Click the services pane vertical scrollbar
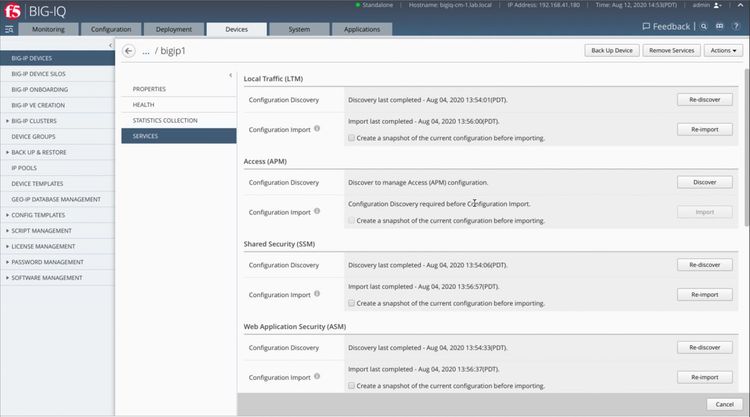This screenshot has height=417, width=750. [x=747, y=148]
